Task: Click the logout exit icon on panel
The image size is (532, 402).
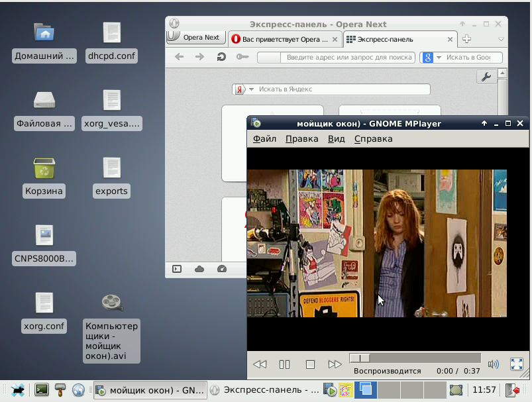Action: (513, 390)
